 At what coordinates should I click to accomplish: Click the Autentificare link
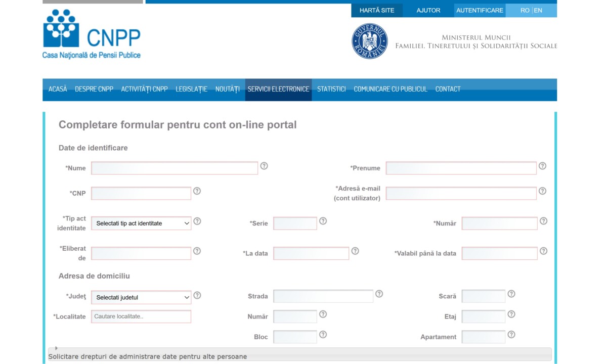coord(480,10)
